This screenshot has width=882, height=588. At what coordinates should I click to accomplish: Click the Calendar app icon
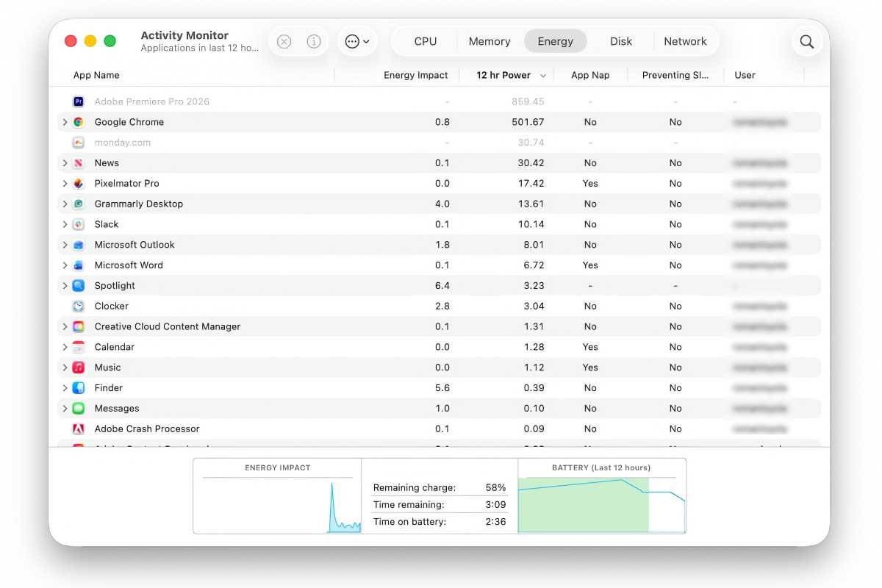[79, 347]
